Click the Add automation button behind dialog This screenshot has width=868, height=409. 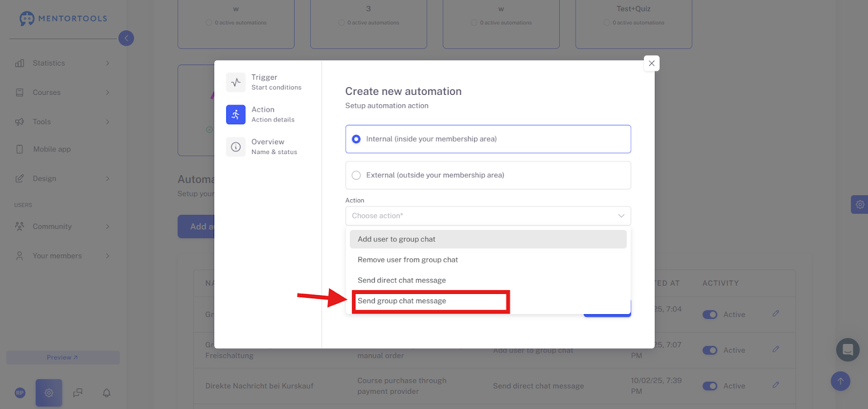point(196,227)
